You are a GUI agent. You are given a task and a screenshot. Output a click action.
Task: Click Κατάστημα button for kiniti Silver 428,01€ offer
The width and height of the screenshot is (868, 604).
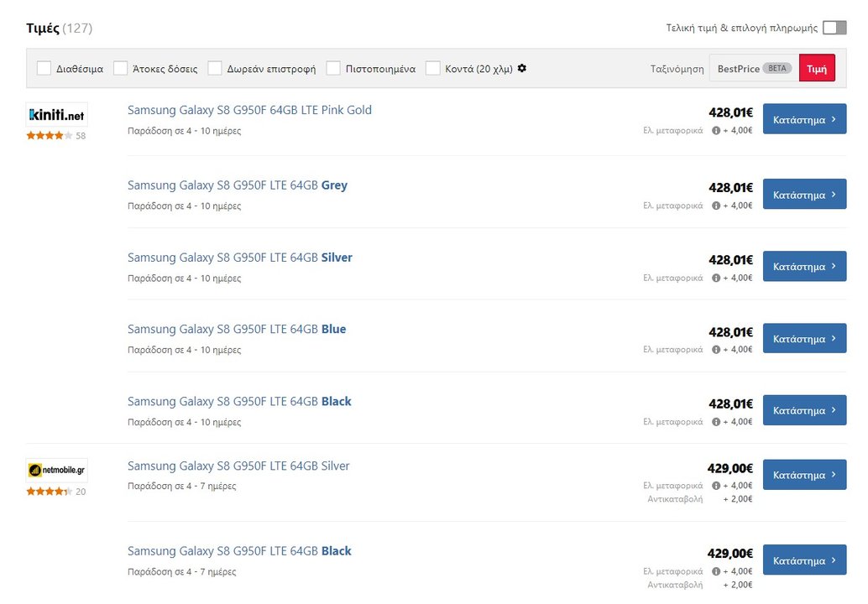[804, 266]
